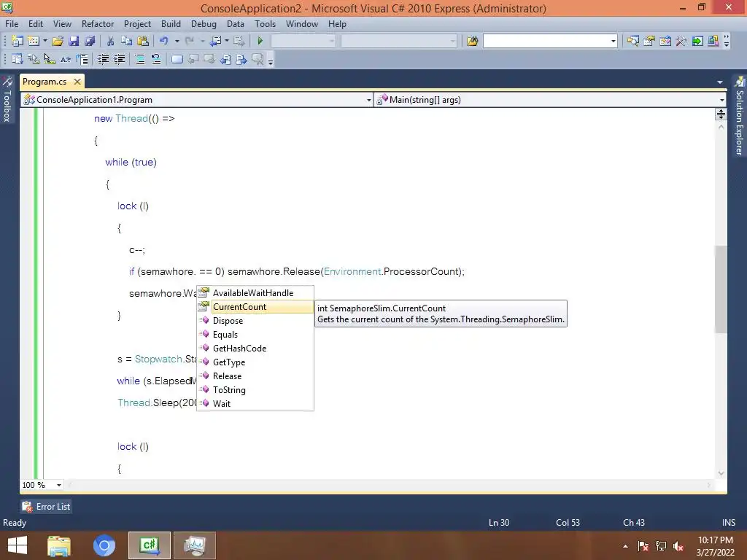This screenshot has height=560, width=747.
Task: Open Solution Explorer from the toolbar icon
Action: (x=632, y=41)
